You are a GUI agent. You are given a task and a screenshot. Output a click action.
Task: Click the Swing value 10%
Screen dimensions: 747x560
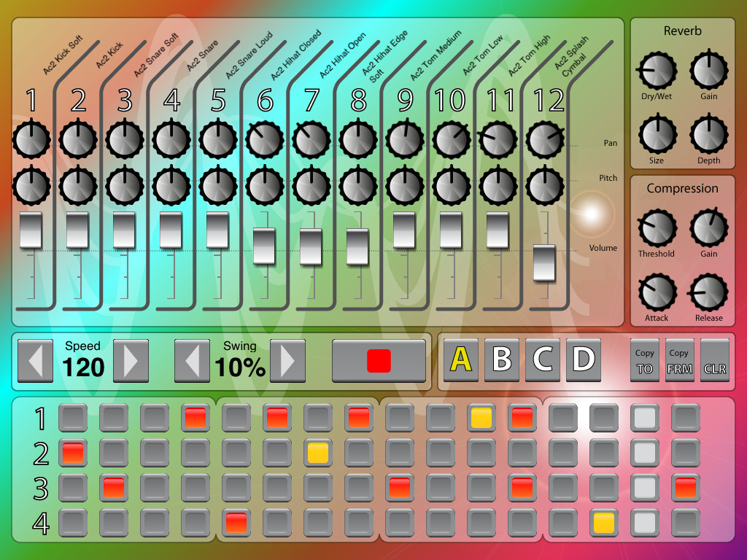point(239,367)
